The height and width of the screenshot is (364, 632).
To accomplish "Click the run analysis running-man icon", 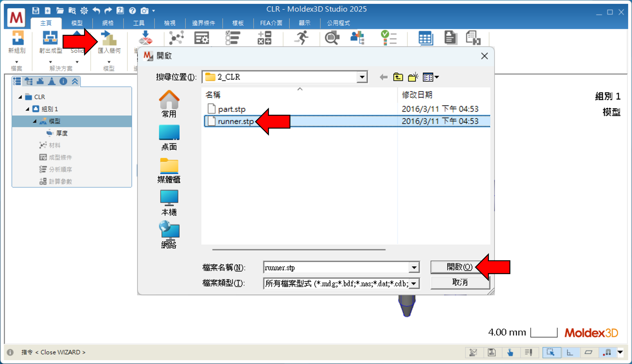I will point(302,38).
